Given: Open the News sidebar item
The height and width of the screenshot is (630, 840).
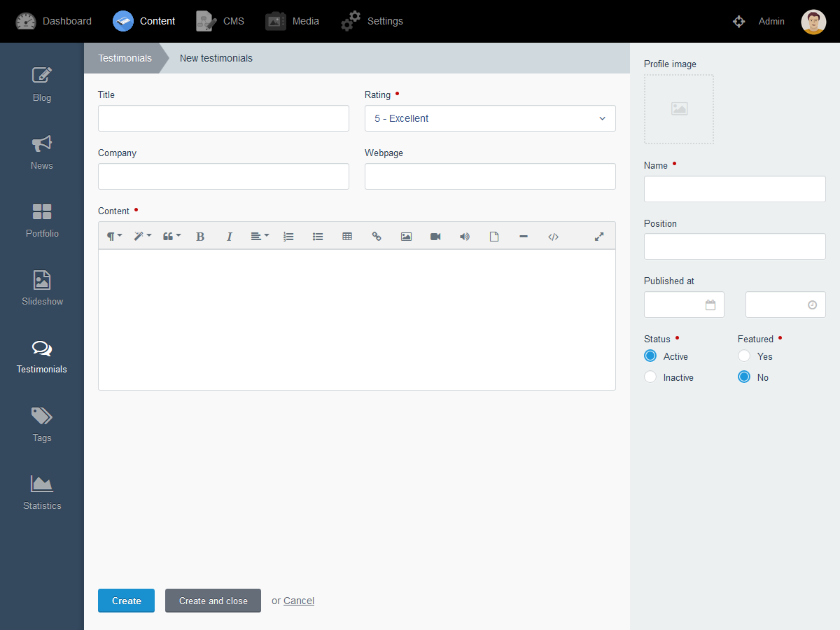Looking at the screenshot, I should tap(42, 152).
